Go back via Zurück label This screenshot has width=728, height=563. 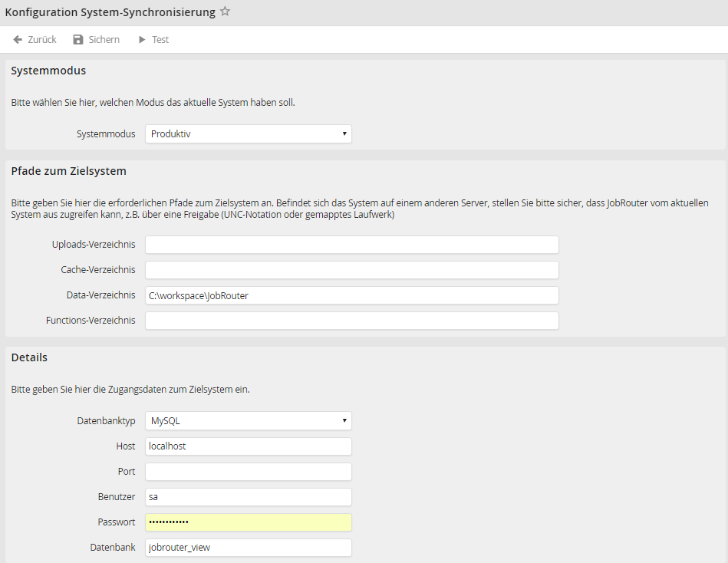point(42,39)
